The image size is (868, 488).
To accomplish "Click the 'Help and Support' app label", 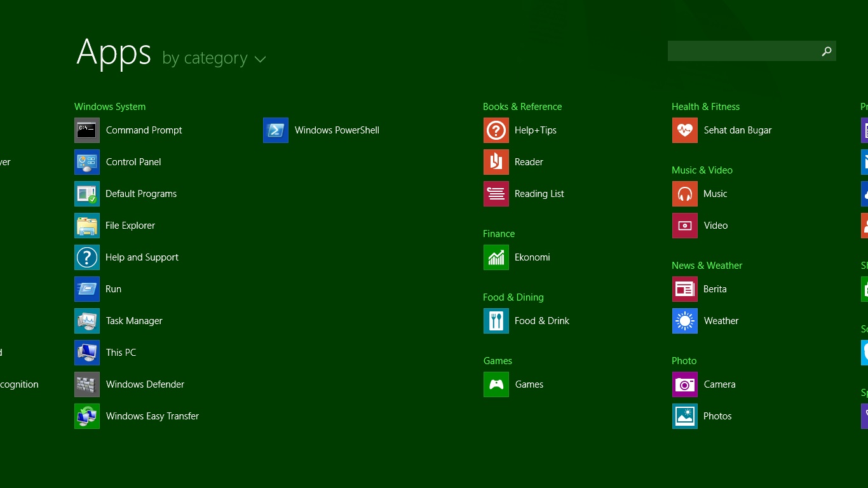I will point(142,257).
